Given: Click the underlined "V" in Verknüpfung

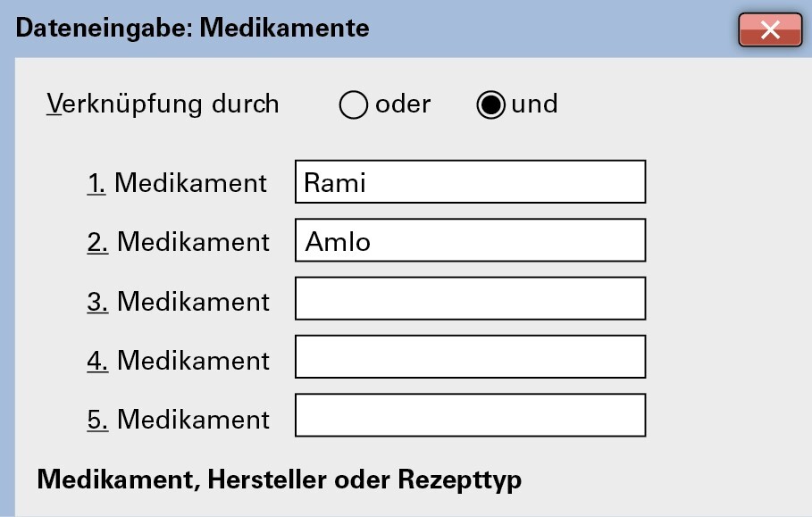Looking at the screenshot, I should [54, 104].
